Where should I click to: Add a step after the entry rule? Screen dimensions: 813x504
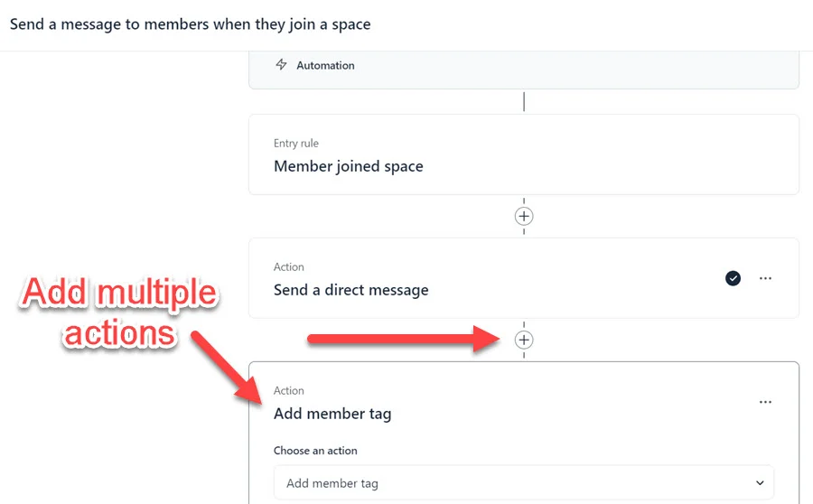click(524, 216)
